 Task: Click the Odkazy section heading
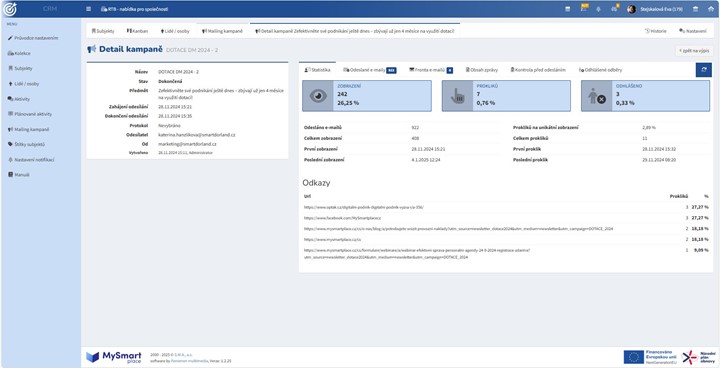click(316, 183)
